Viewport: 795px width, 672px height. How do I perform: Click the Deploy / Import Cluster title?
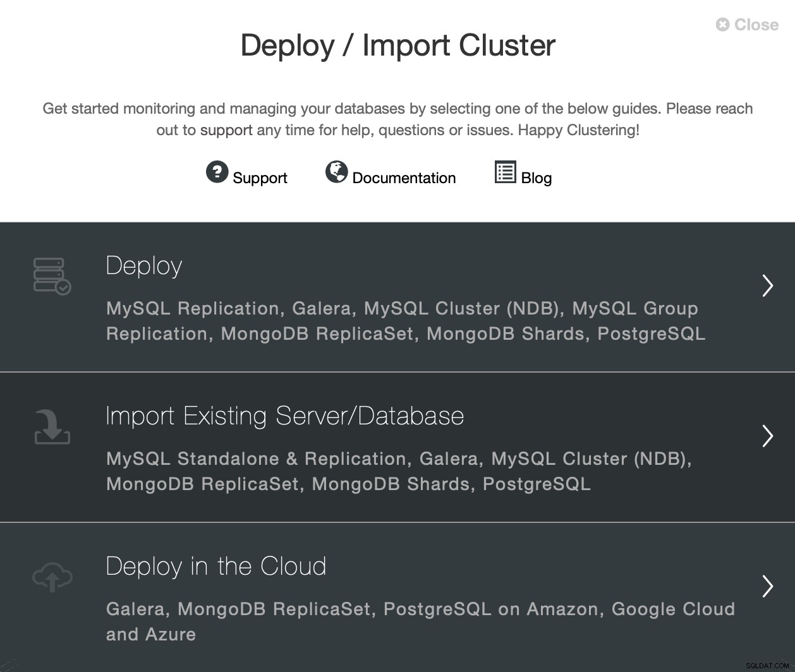pyautogui.click(x=398, y=45)
